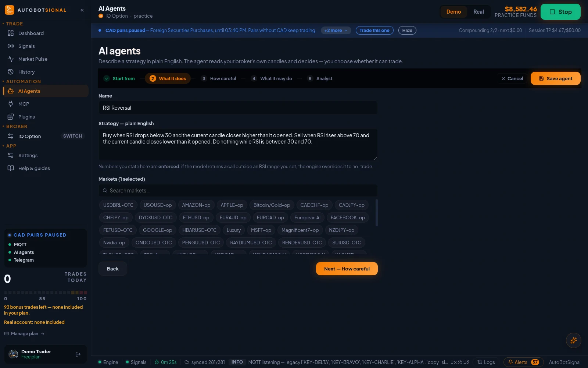This screenshot has width=588, height=368.
Task: Toggle the AMAZON-op market chip
Action: 196,205
